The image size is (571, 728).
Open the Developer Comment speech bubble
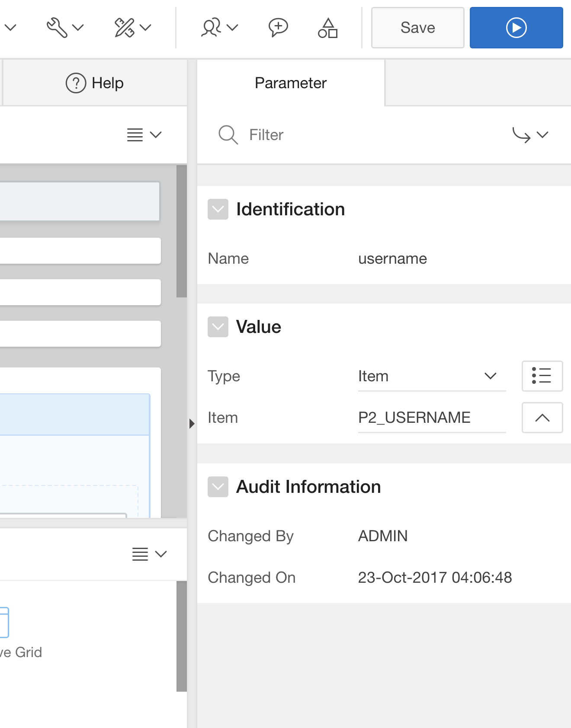pyautogui.click(x=278, y=28)
